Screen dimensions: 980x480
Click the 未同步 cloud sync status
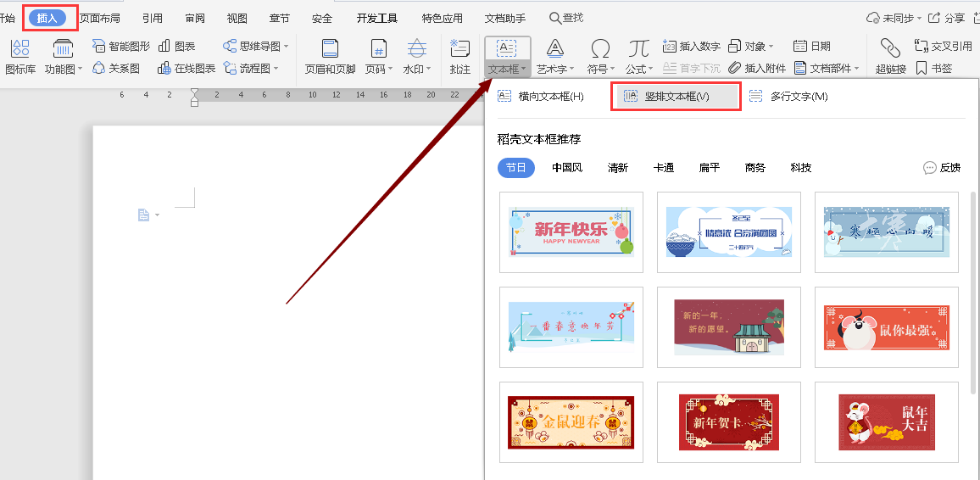[x=893, y=18]
